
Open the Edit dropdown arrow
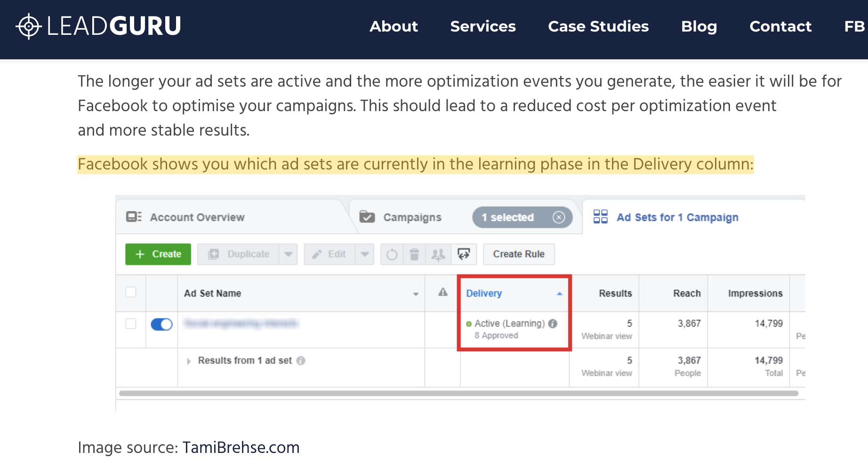[x=365, y=254]
